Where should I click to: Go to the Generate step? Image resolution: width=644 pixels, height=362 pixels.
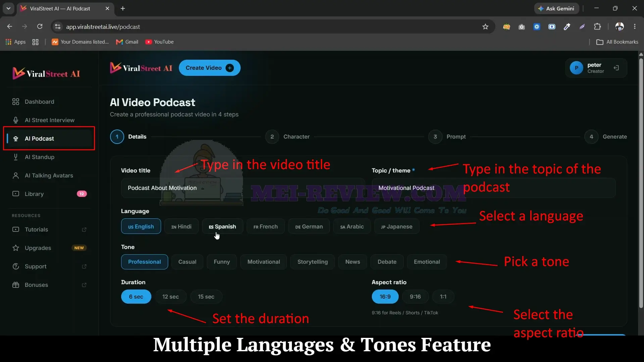pos(606,137)
